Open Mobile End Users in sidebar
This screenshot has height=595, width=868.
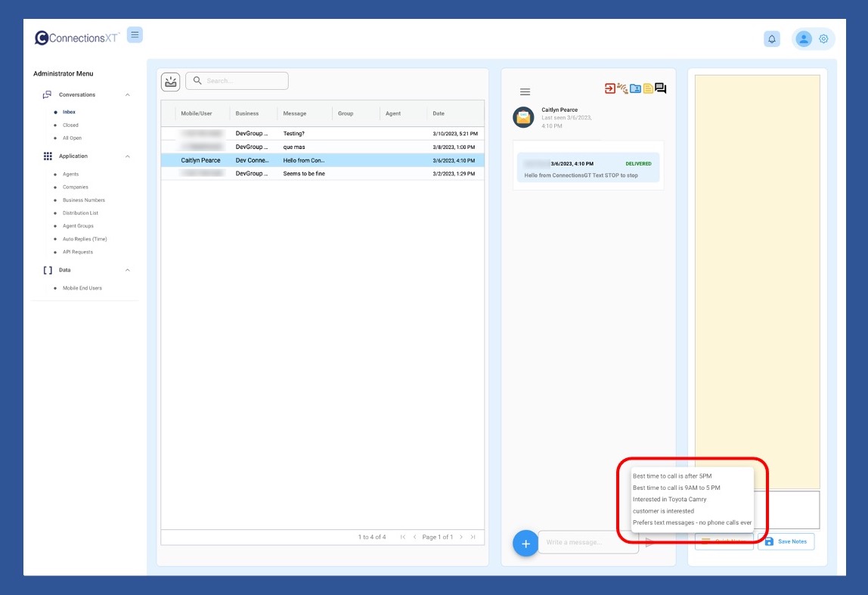point(82,288)
